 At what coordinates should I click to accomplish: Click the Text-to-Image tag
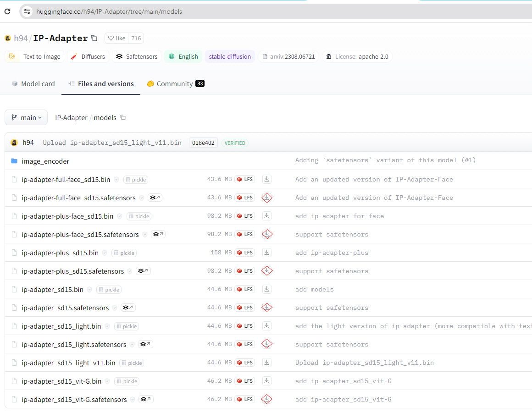pos(34,57)
